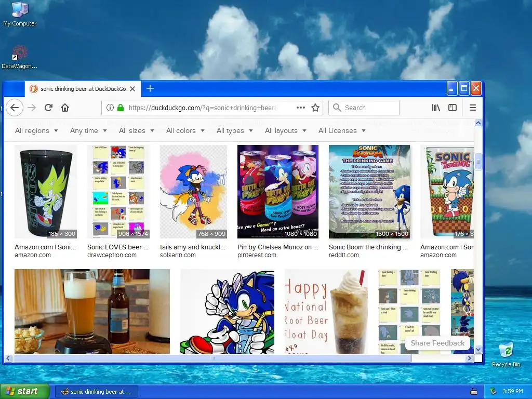This screenshot has height=399, width=532.
Task: Follow the solsarin.com source link
Action: (x=178, y=255)
